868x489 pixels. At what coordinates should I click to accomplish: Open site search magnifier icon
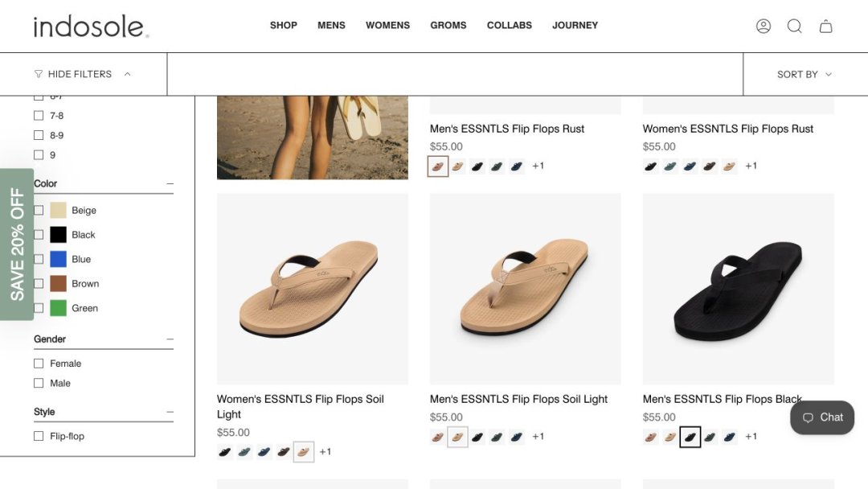[794, 26]
